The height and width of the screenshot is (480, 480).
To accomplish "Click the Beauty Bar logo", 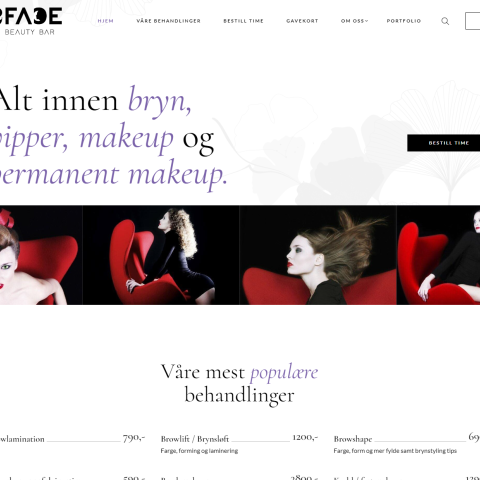I will pos(31,21).
